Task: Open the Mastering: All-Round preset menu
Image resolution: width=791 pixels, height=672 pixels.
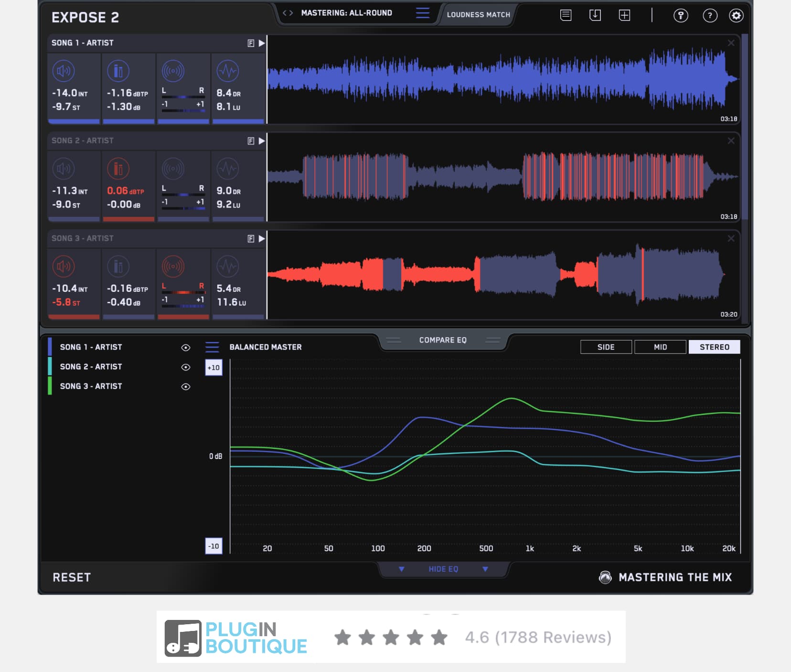Action: pos(423,13)
